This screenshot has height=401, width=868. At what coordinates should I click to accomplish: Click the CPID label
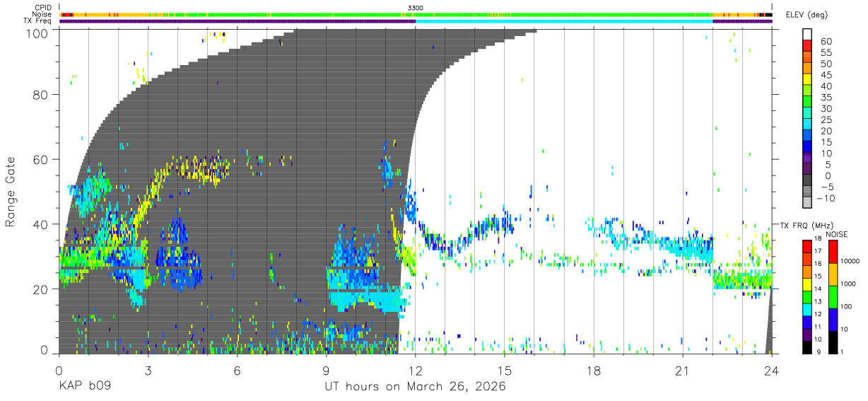pyautogui.click(x=42, y=8)
